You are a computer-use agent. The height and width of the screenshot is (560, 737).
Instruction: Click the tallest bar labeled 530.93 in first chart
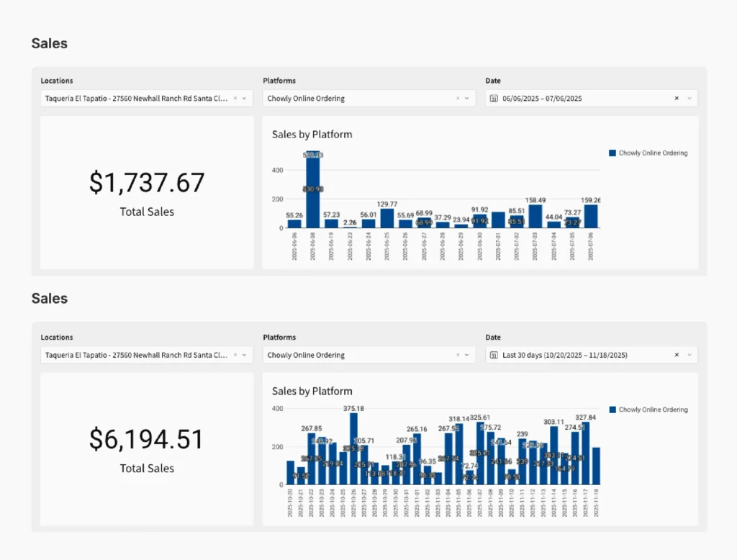(312, 191)
